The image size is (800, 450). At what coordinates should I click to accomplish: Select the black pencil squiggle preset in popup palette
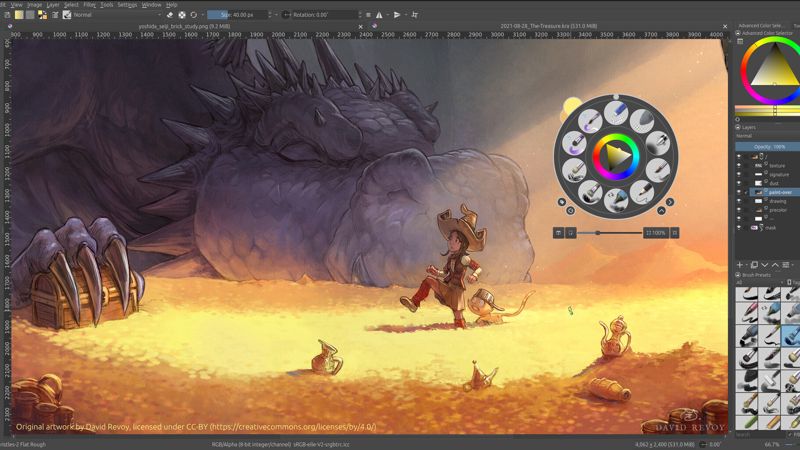click(x=642, y=192)
